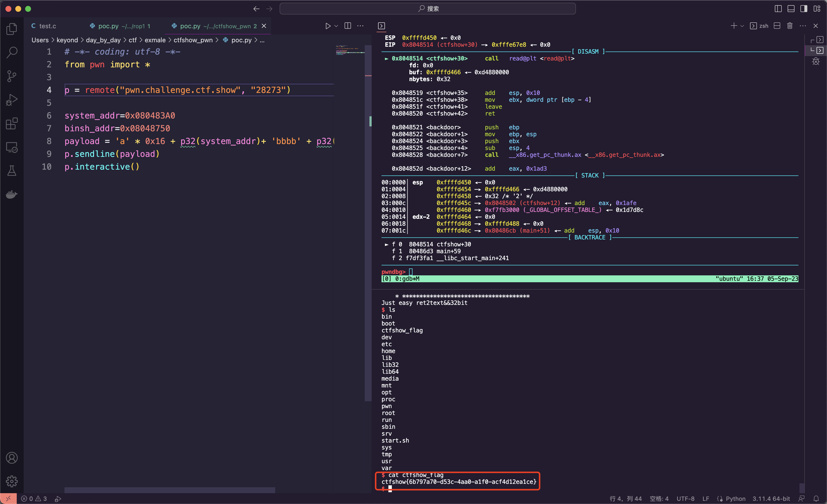Click the UTF-8 encoding status item

[x=685, y=499]
